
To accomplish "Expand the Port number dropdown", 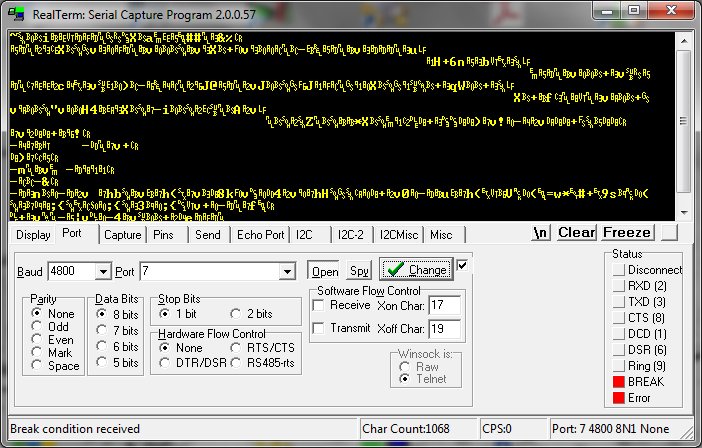I will tap(287, 271).
